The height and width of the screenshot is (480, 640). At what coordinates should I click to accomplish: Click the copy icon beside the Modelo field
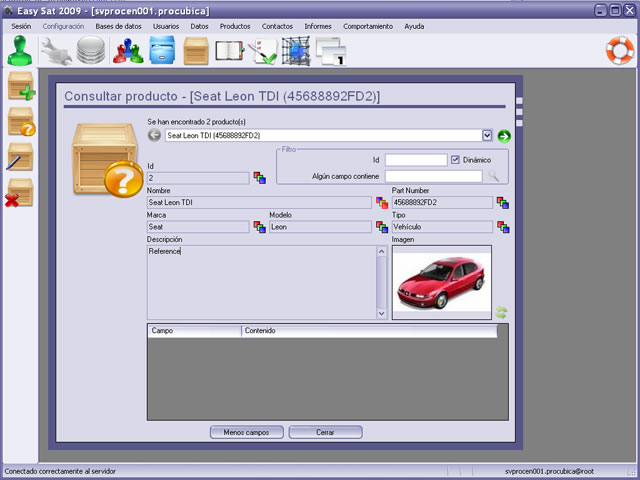[x=382, y=227]
